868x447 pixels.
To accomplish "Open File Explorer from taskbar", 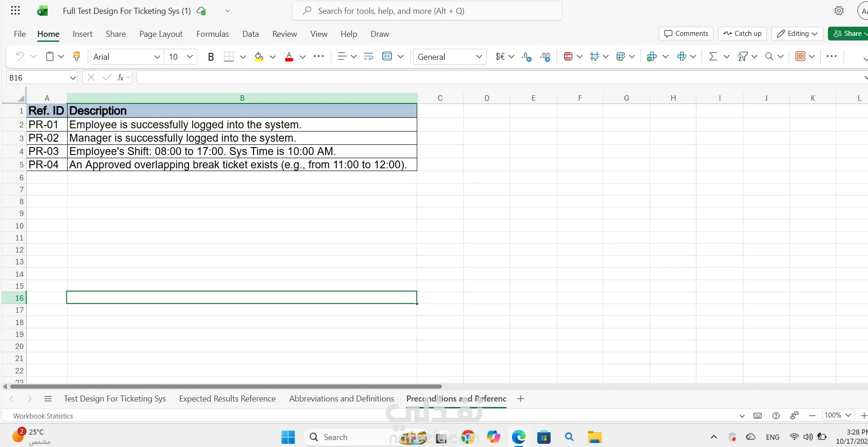I will [594, 437].
